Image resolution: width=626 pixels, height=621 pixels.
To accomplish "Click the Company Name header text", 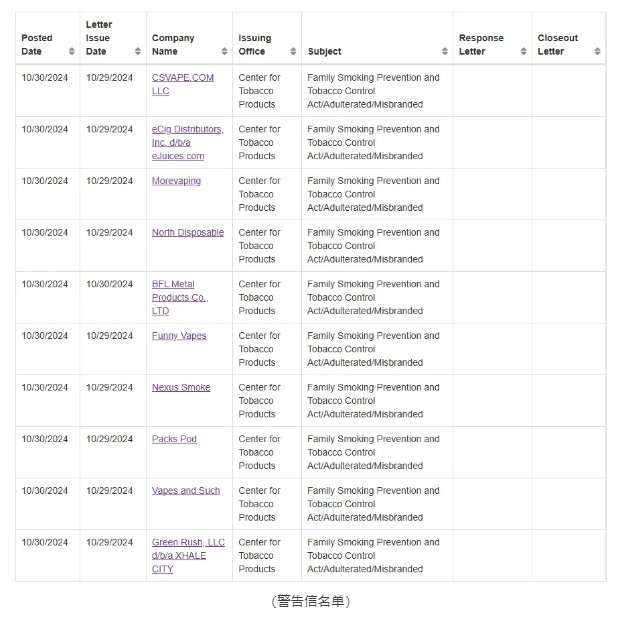I will [x=173, y=45].
